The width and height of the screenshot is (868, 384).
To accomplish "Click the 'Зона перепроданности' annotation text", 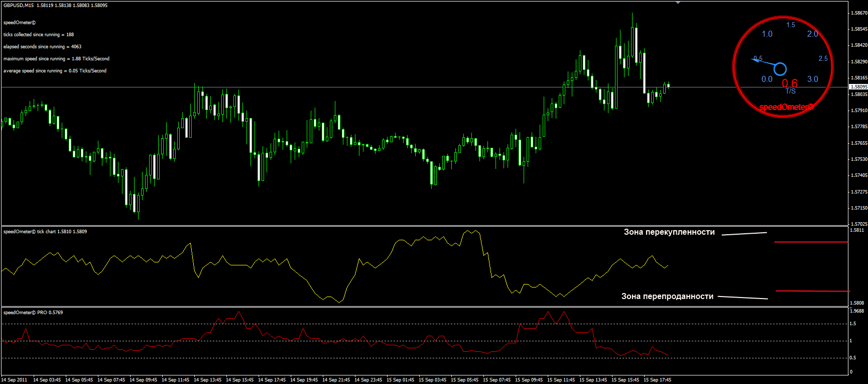I will (x=667, y=297).
